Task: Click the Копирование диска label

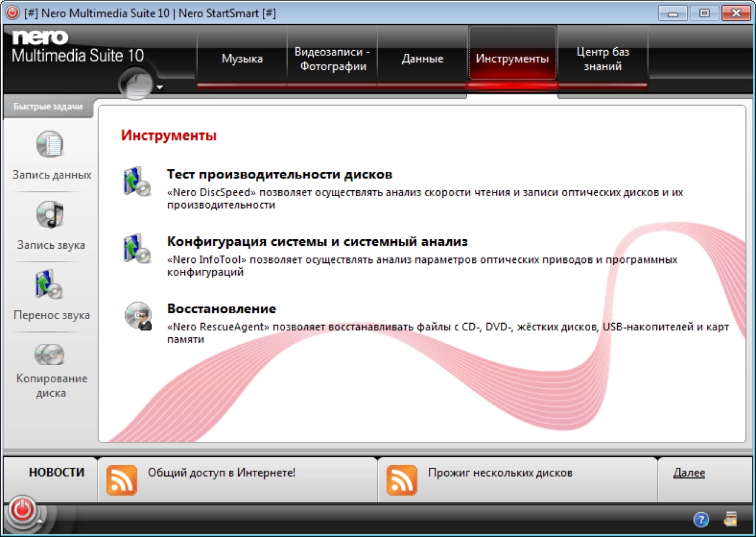Action: pos(52,386)
